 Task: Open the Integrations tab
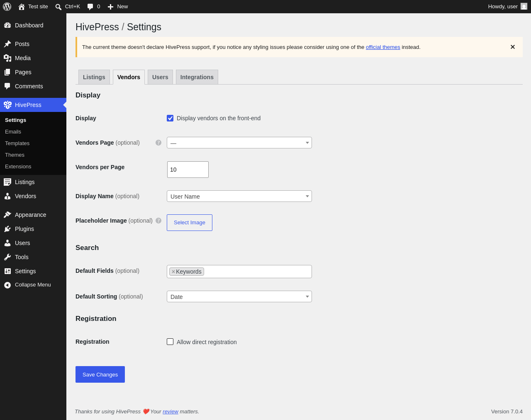click(197, 77)
